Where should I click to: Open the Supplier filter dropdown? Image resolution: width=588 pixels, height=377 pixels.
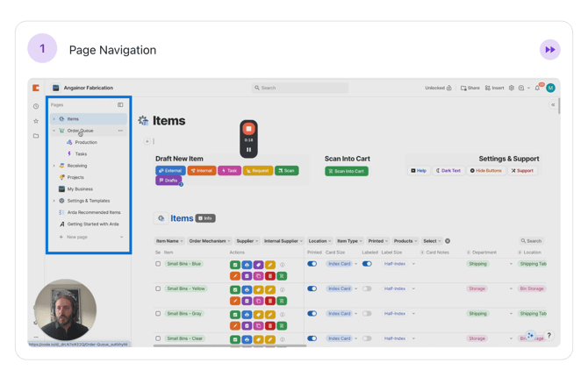(247, 240)
